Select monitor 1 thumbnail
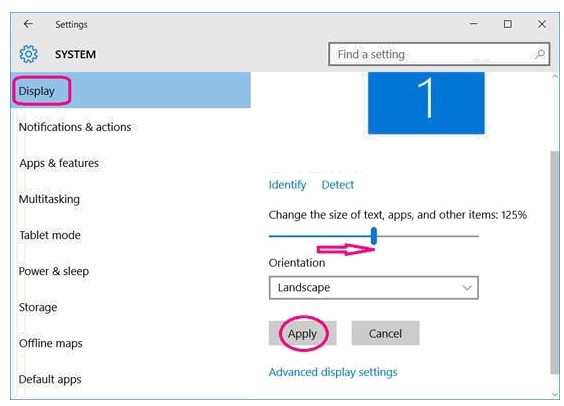The image size is (564, 406). pyautogui.click(x=426, y=103)
